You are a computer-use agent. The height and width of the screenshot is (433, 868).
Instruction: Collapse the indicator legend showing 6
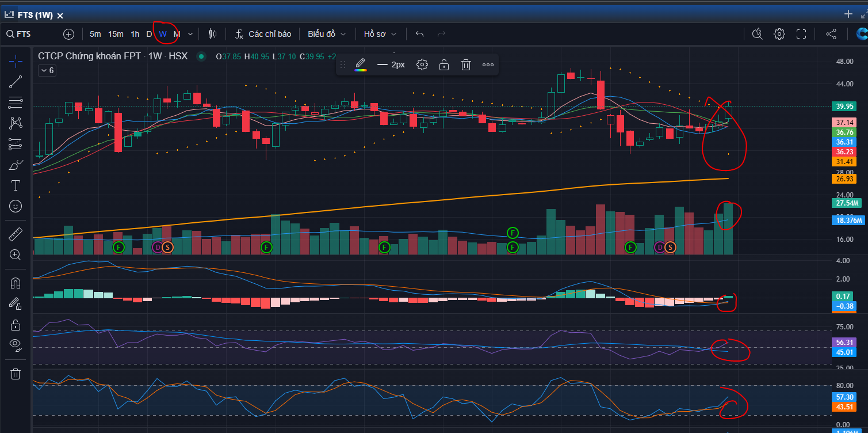(x=47, y=70)
